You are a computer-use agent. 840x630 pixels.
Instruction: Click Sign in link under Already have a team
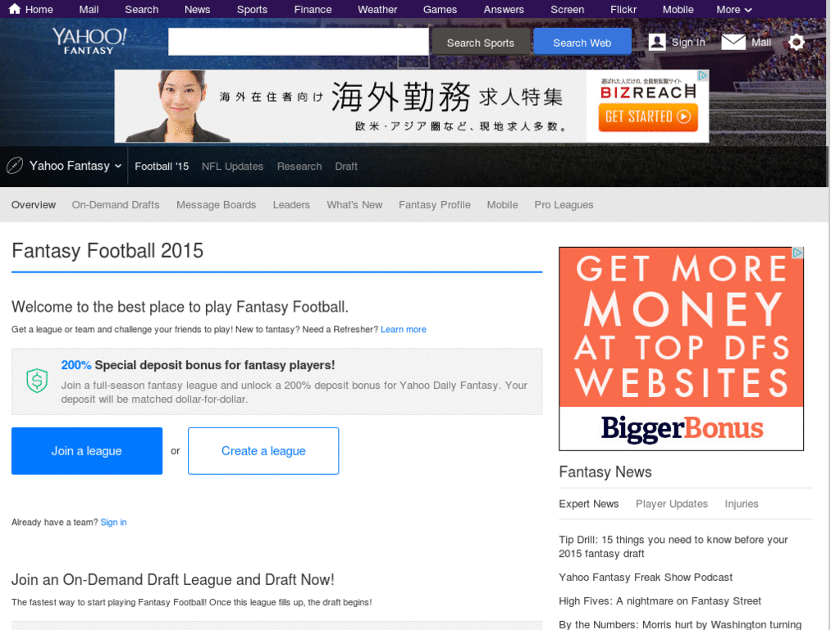click(x=113, y=522)
